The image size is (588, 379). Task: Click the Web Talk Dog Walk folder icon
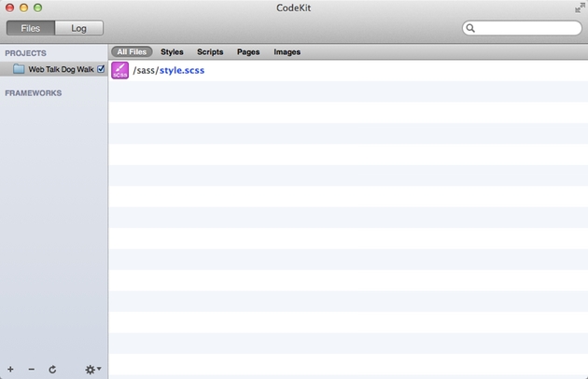pos(19,69)
